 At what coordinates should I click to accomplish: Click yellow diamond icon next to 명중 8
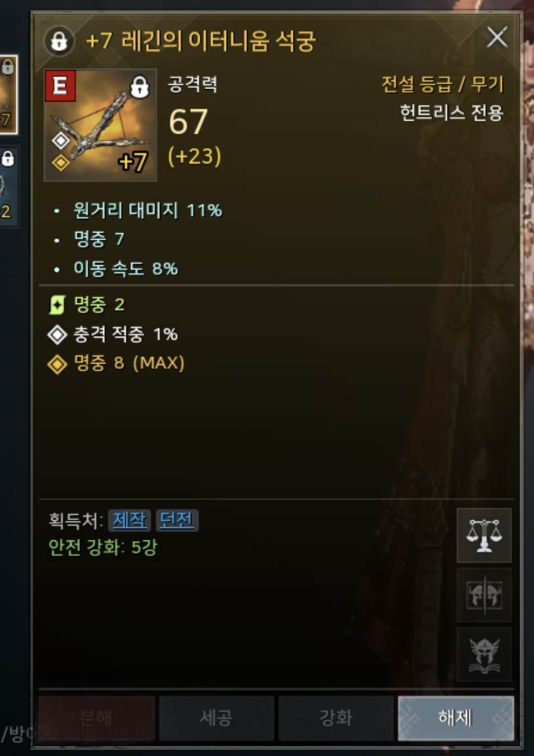tap(57, 364)
